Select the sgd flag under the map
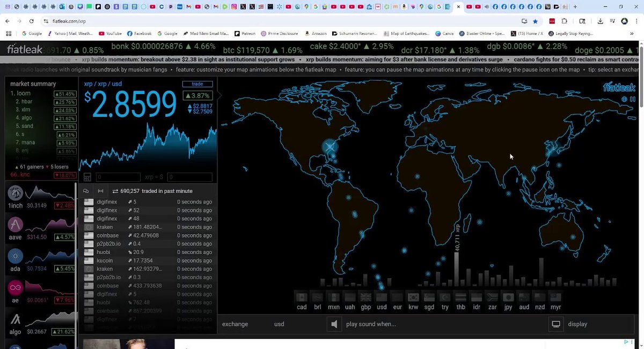644x349 pixels. (429, 297)
